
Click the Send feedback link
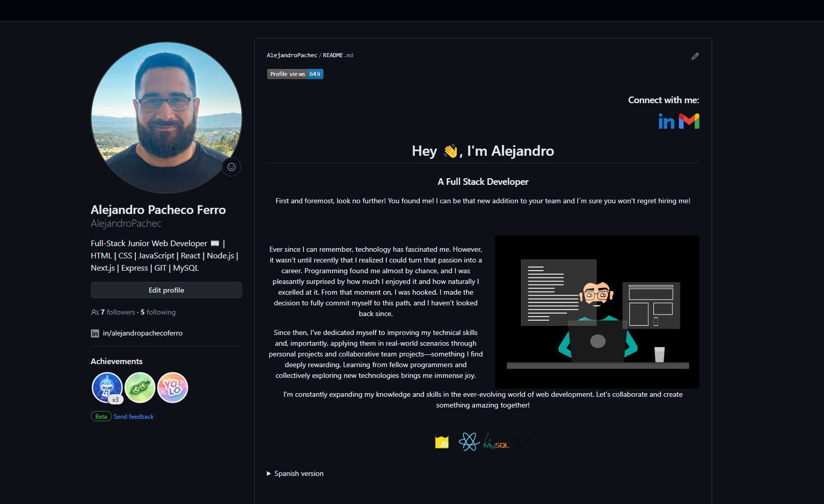pyautogui.click(x=133, y=417)
